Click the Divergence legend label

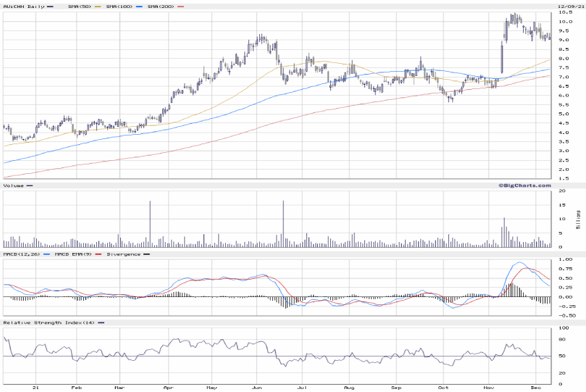(x=123, y=254)
